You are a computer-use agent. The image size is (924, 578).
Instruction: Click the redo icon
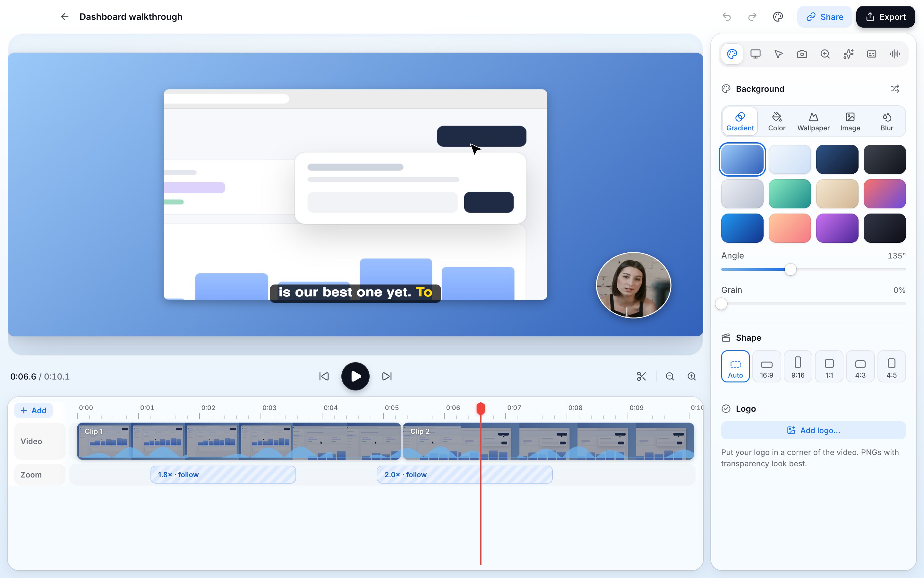752,17
